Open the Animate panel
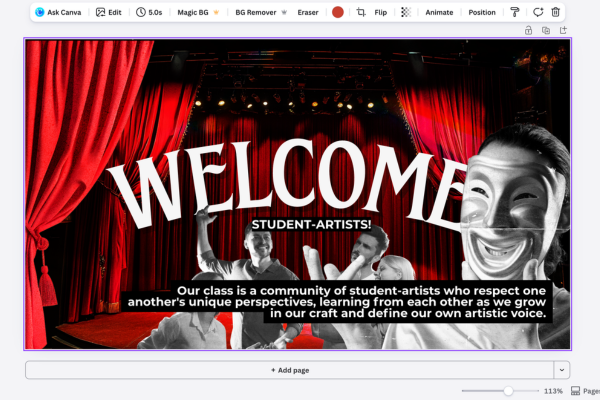Screen dimensions: 600x400 pyautogui.click(x=439, y=12)
